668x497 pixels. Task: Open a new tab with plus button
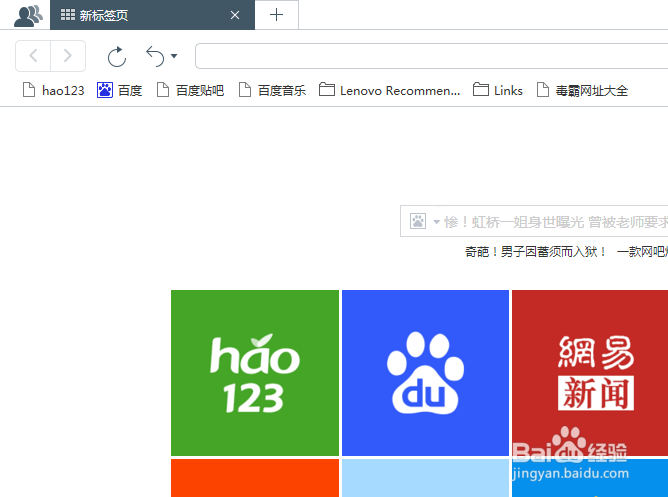click(276, 15)
